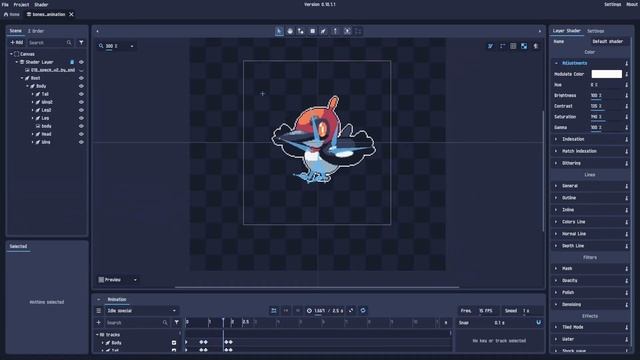Select the hand pan tool in toolbar
Image resolution: width=640 pixels, height=360 pixels.
[290, 31]
